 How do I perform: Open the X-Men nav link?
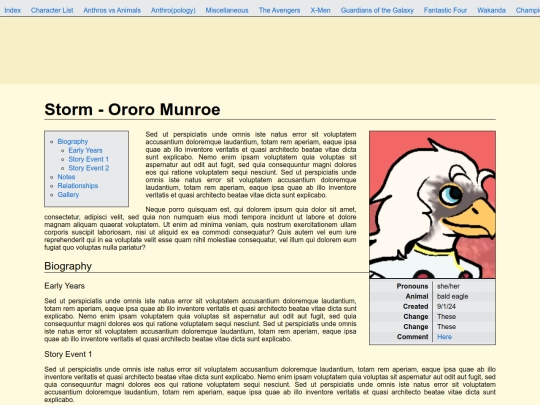pyautogui.click(x=320, y=10)
